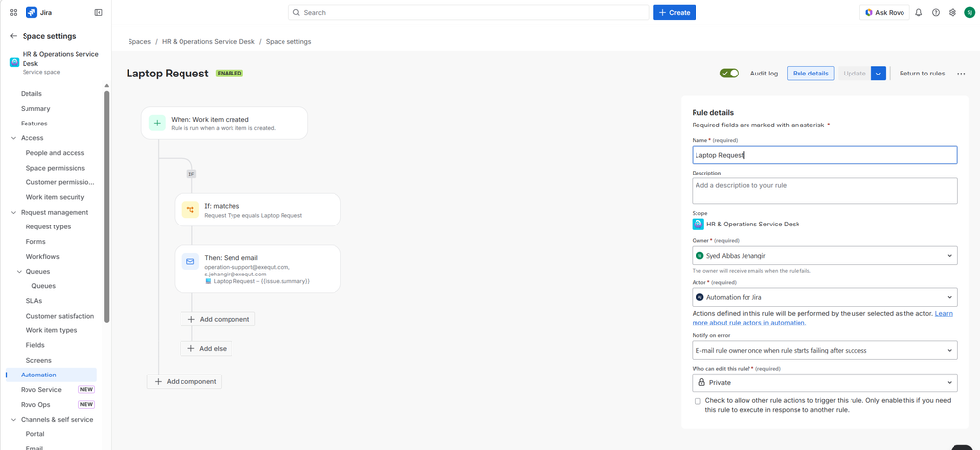Open the Actor dropdown
This screenshot has width=980, height=450.
pos(824,297)
